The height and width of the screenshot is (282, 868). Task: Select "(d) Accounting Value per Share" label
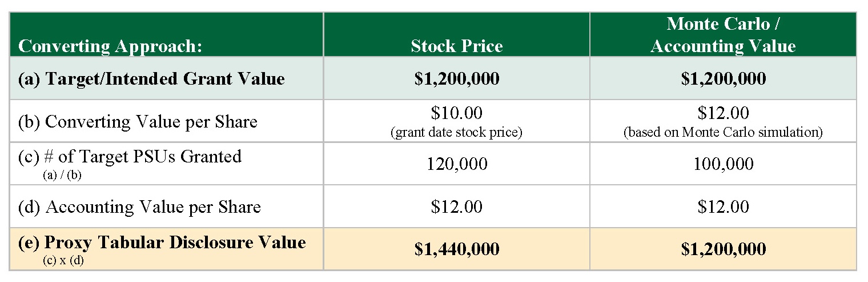tap(139, 206)
